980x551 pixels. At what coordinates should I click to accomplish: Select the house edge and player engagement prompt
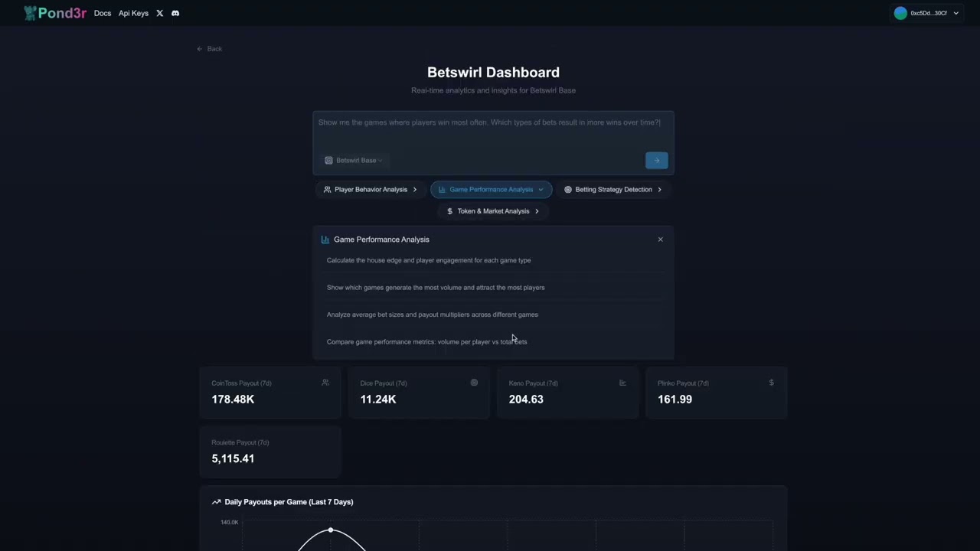click(493, 260)
